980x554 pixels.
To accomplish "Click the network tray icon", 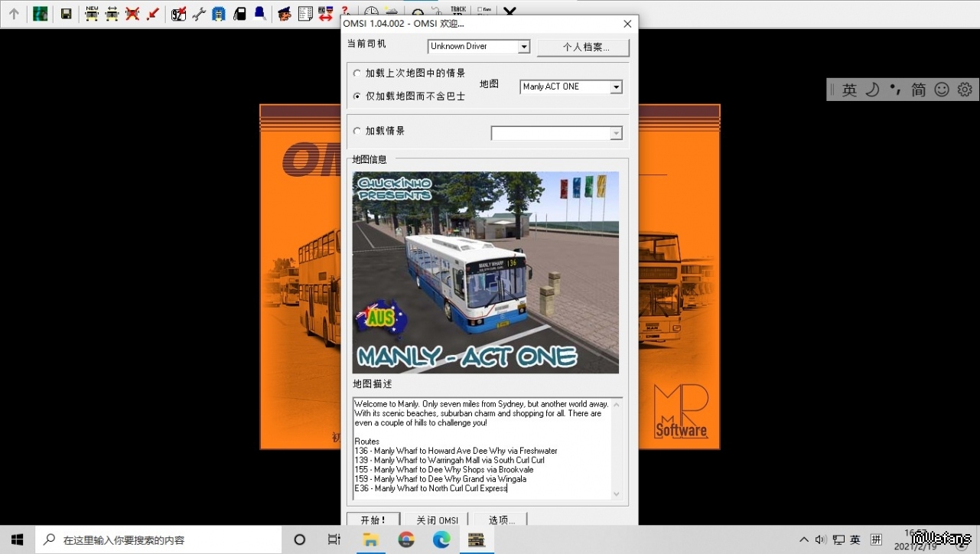I will [x=838, y=539].
